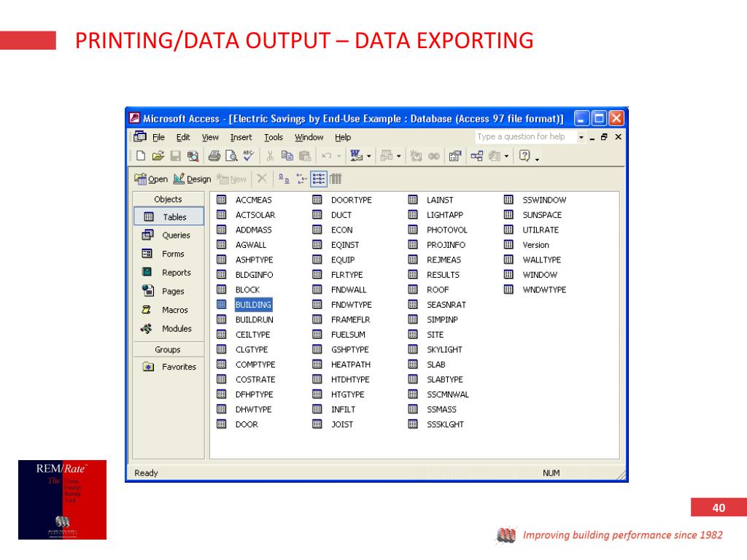This screenshot has width=747, height=560.
Task: Click the Delete X icon in database toolbar
Action: tap(262, 179)
